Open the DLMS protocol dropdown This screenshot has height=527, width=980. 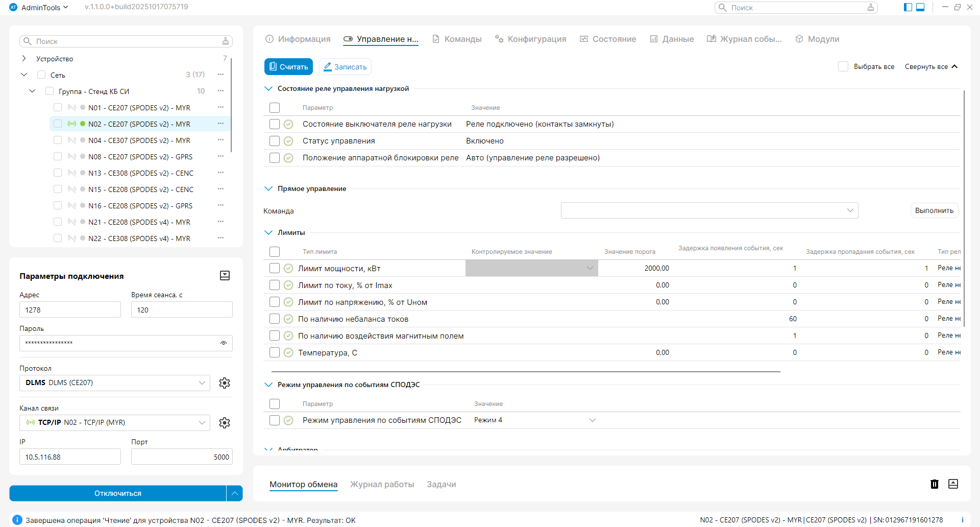(x=115, y=383)
